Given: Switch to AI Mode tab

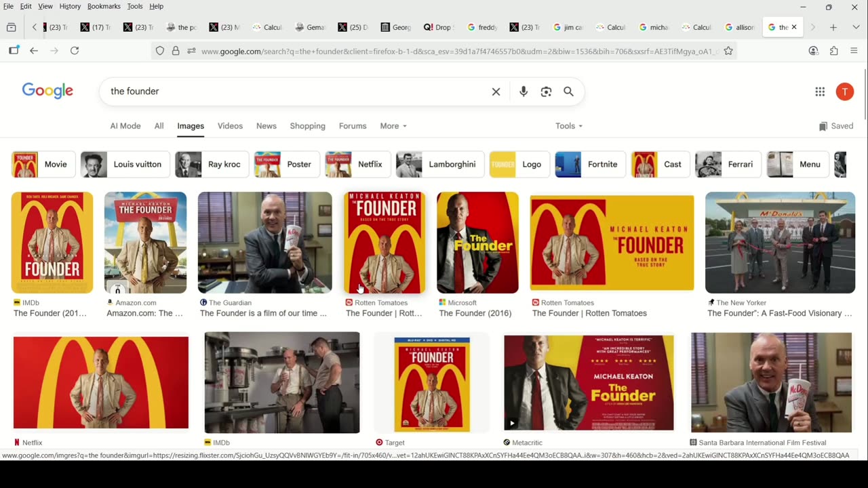Looking at the screenshot, I should pos(125,126).
